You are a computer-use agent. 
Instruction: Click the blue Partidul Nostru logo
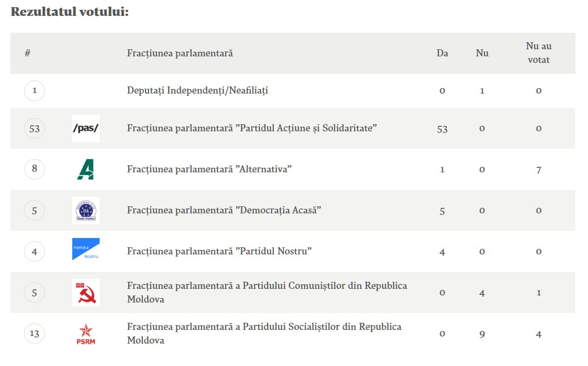pyautogui.click(x=86, y=249)
